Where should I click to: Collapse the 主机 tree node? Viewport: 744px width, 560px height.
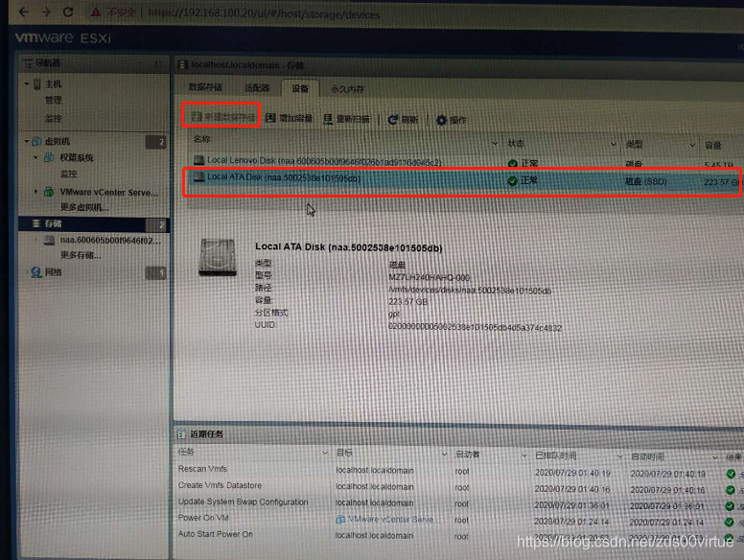27,83
